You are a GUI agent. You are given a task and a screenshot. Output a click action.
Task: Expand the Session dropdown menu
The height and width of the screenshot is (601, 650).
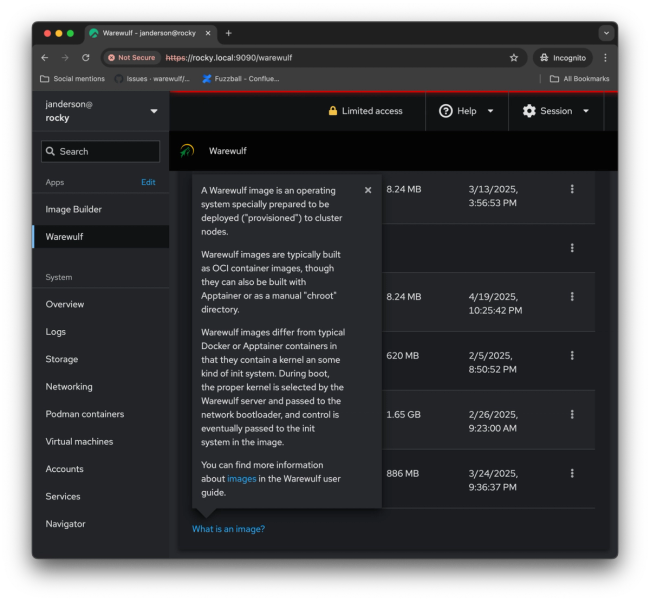[x=555, y=111]
